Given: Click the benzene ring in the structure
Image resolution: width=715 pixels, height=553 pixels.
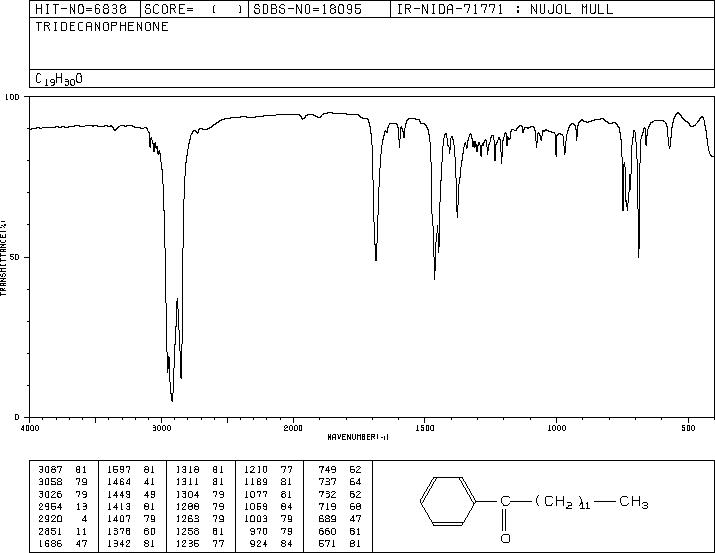Looking at the screenshot, I should pyautogui.click(x=448, y=502).
